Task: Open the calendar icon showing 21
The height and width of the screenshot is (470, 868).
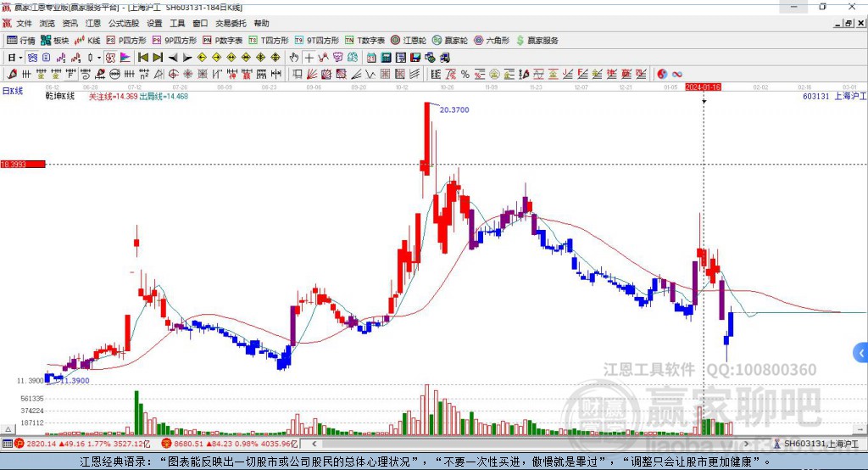Action: pos(371,58)
